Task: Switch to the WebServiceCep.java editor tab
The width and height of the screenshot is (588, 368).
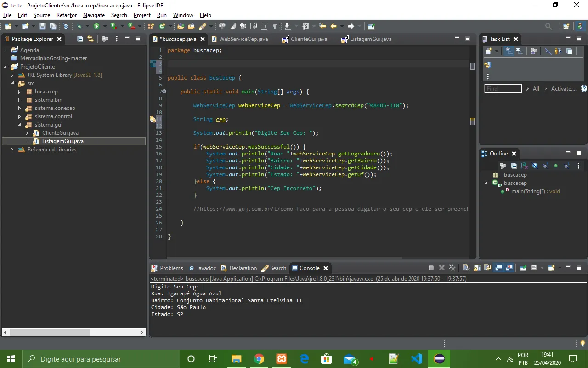Action: click(x=243, y=39)
